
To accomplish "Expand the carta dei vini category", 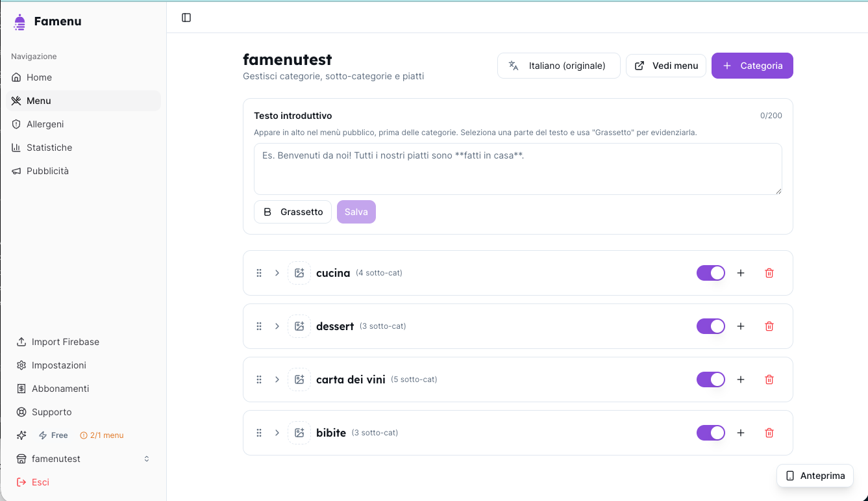I will point(277,379).
